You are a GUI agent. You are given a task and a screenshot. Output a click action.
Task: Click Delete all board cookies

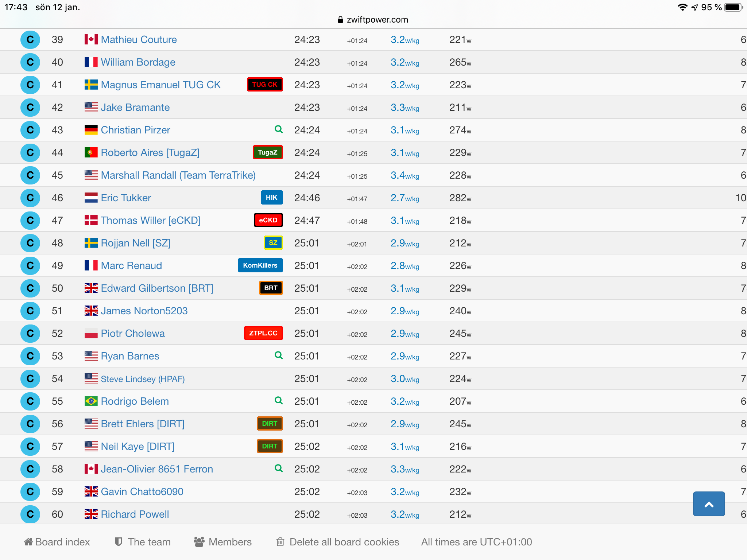(338, 542)
